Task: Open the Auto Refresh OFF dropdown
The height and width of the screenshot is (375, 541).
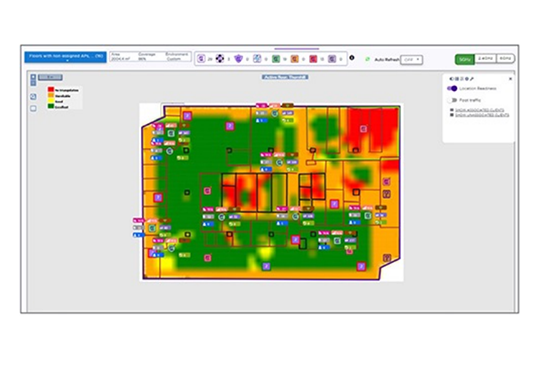Action: click(x=411, y=59)
